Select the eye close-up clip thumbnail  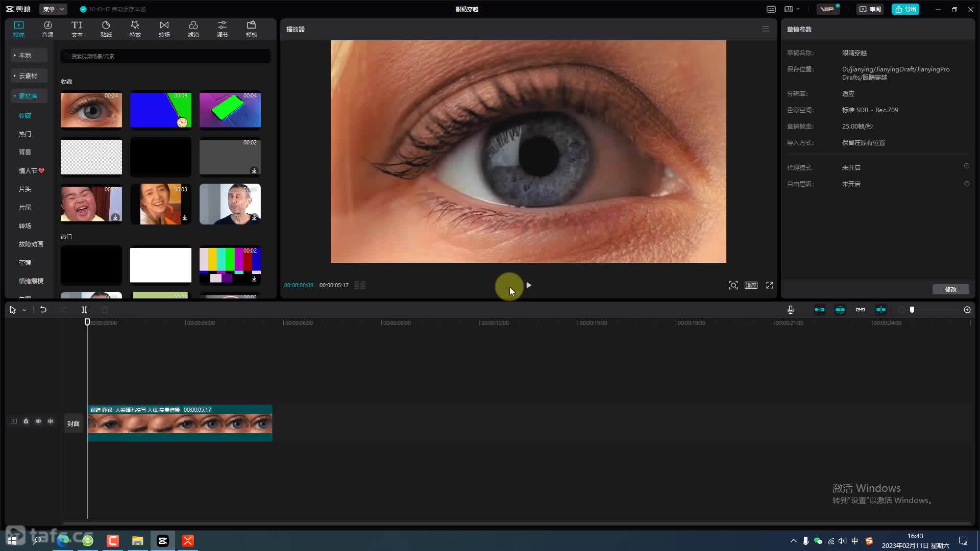91,110
